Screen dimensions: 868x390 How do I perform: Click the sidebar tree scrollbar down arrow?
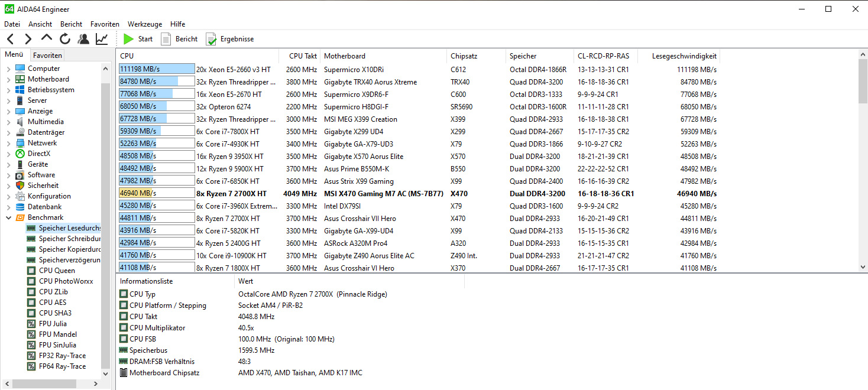point(105,373)
